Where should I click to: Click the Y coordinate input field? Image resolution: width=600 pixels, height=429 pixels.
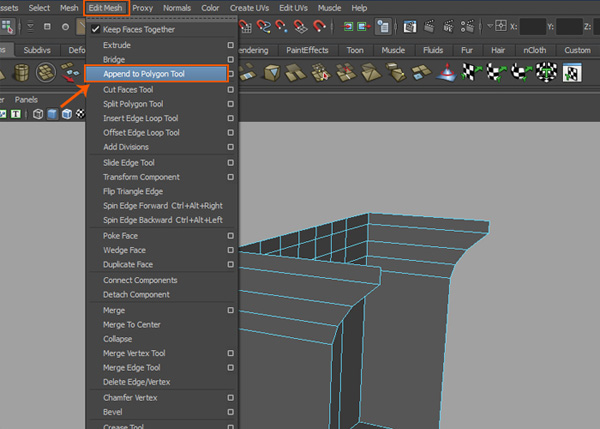coord(569,26)
